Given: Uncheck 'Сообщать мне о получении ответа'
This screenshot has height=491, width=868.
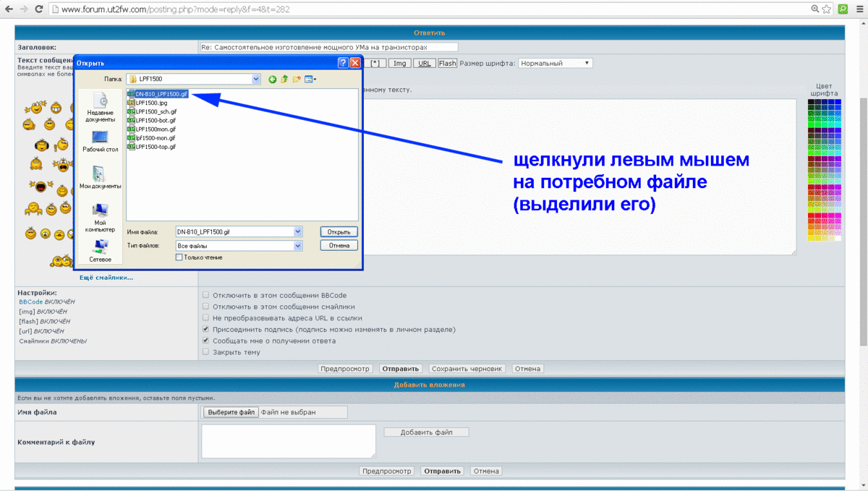Looking at the screenshot, I should pyautogui.click(x=206, y=341).
